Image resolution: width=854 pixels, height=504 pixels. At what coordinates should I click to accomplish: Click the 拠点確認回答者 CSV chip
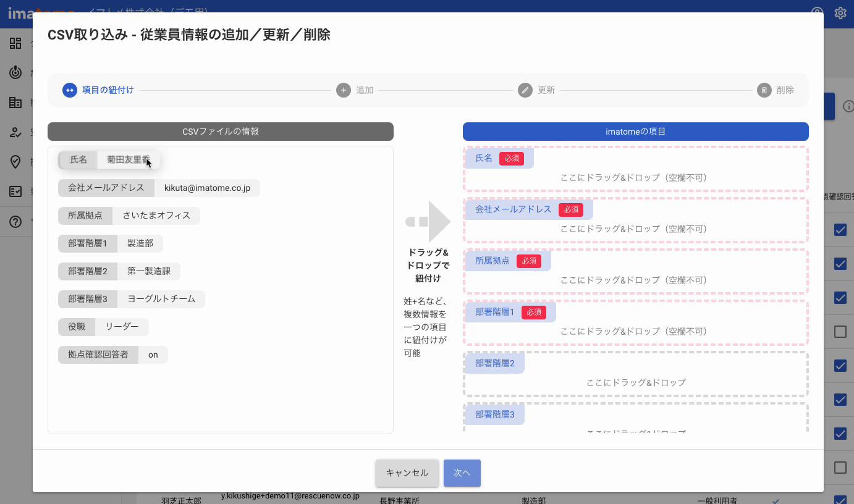click(112, 355)
